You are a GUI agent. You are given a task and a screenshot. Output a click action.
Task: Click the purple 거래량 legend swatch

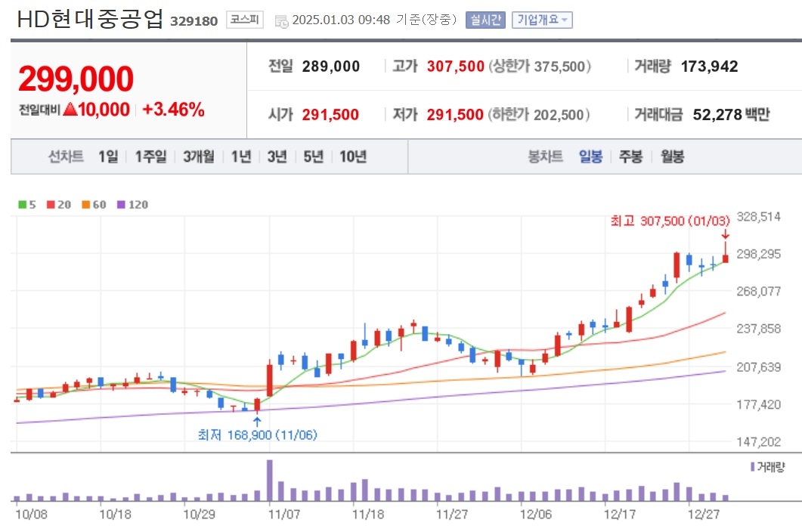[752, 466]
